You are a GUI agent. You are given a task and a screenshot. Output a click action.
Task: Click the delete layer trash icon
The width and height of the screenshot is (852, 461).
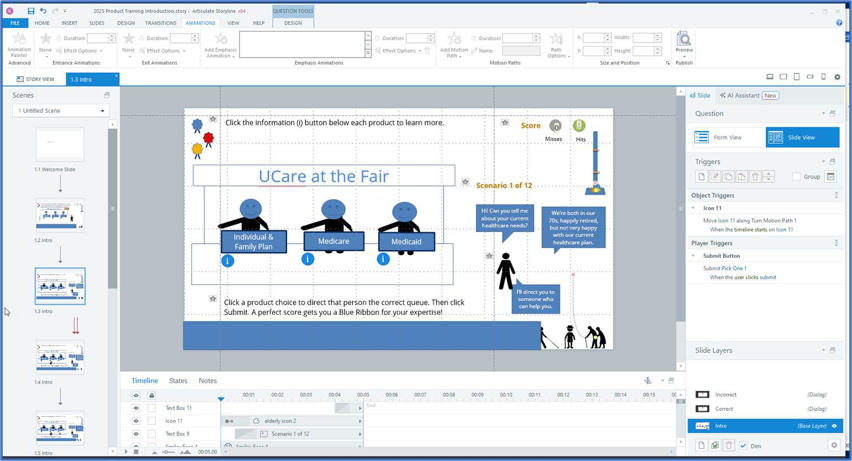click(x=729, y=445)
